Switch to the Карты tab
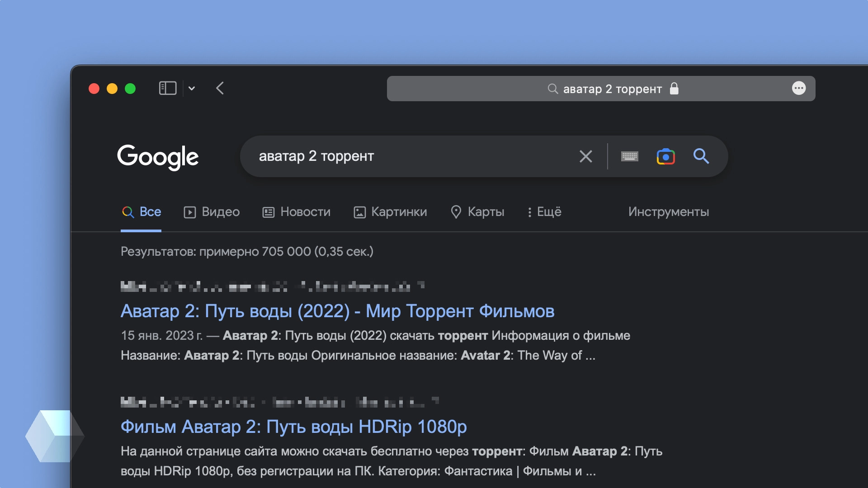Screen dimensions: 868x488 477,212
